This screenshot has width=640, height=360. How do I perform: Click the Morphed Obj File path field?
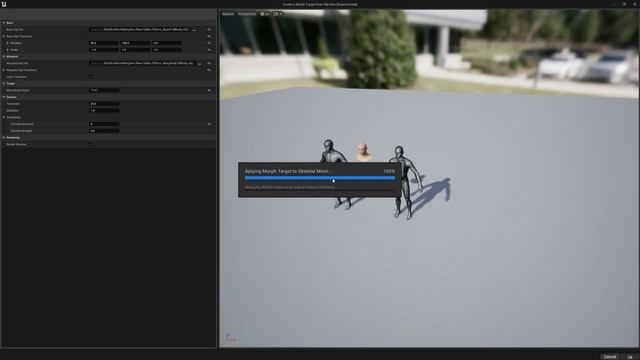pyautogui.click(x=142, y=63)
